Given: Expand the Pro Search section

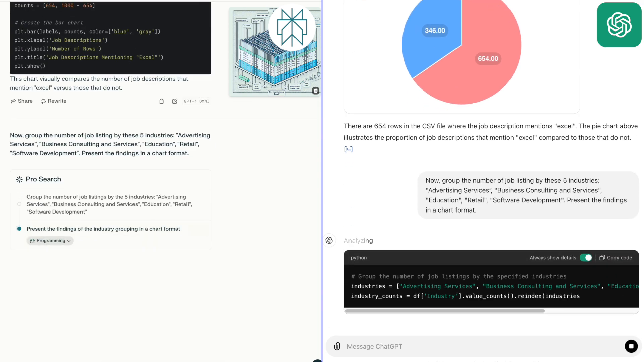Looking at the screenshot, I should tap(43, 179).
